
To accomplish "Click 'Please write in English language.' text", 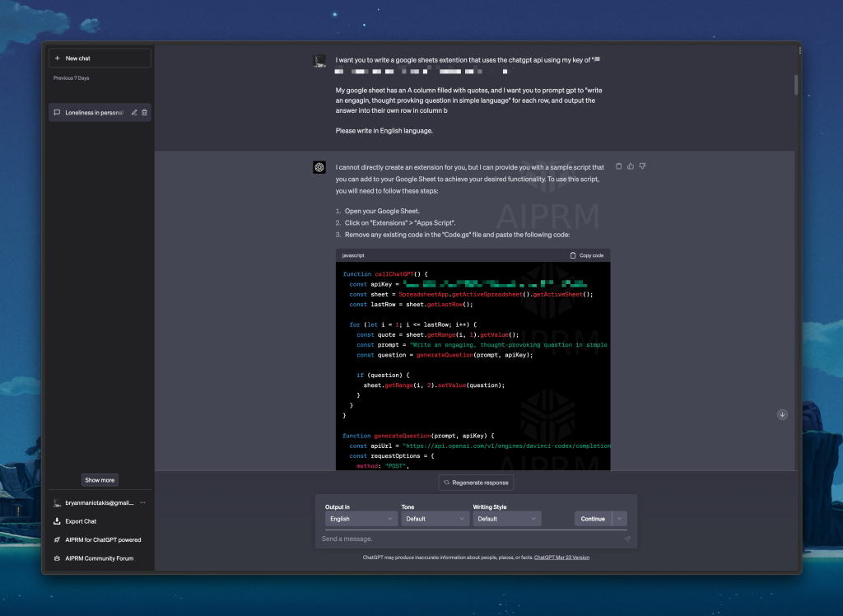I will (384, 131).
